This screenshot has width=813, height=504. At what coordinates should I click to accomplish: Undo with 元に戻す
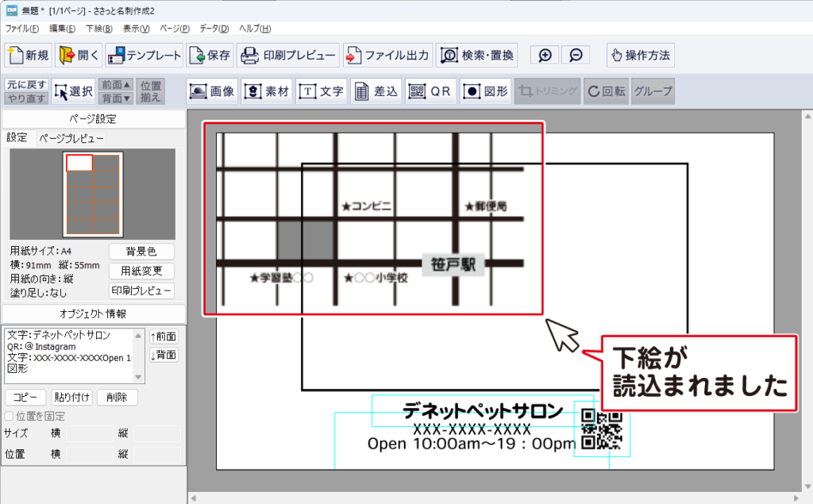coord(26,84)
